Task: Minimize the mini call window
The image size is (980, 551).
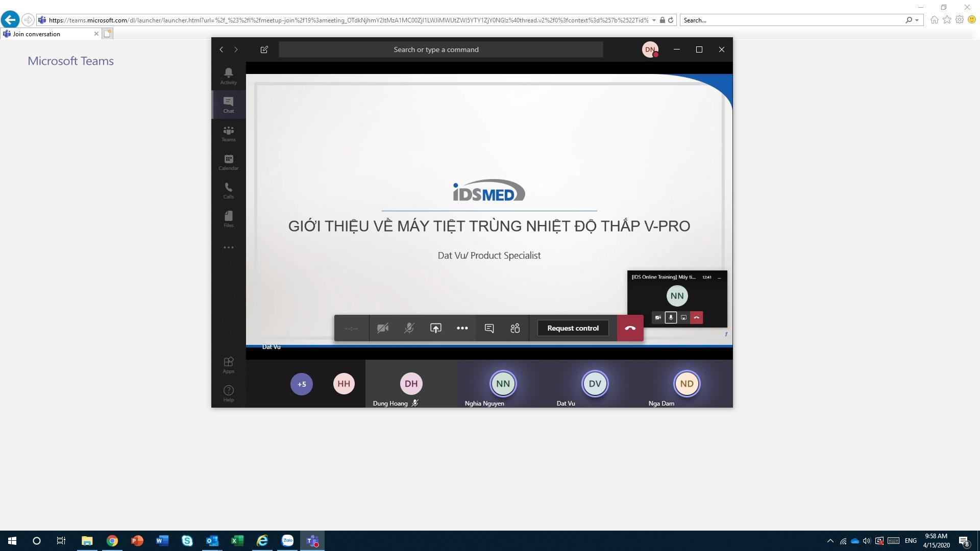Action: [719, 277]
